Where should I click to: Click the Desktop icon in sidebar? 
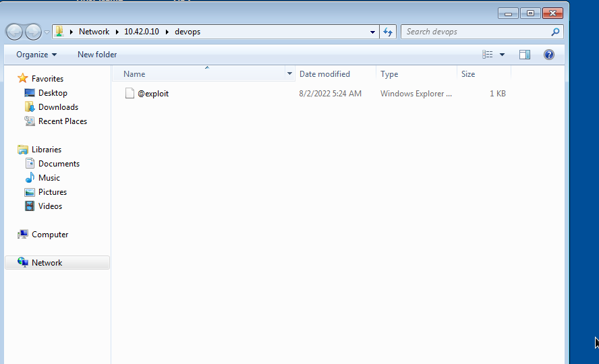click(30, 93)
